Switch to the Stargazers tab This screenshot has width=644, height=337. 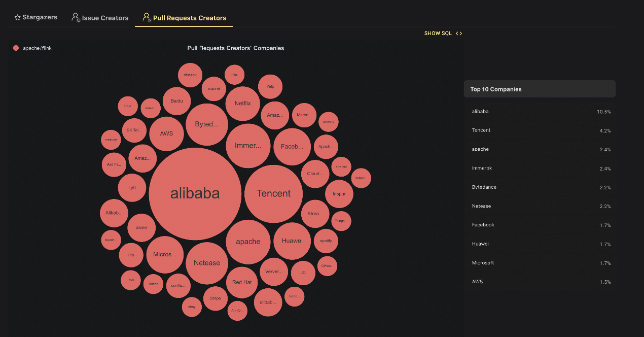pyautogui.click(x=35, y=17)
